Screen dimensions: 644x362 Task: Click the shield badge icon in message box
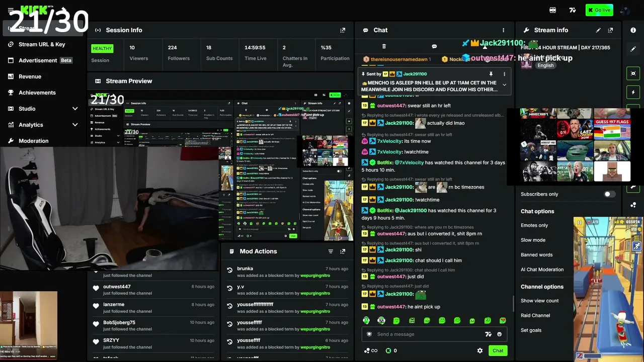click(369, 334)
